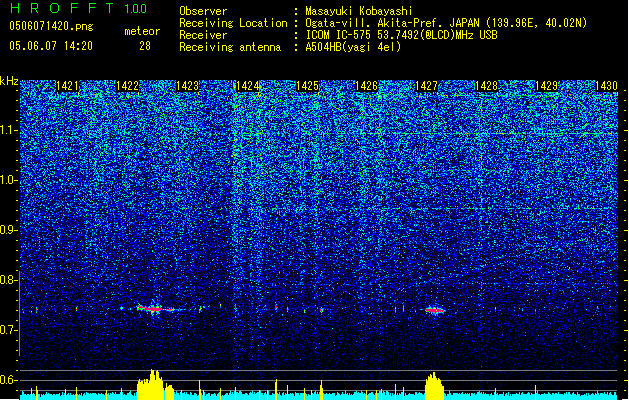Click observer name Masayuki Kobayashi
Viewport: 629px width, 400px height.
pos(358,11)
